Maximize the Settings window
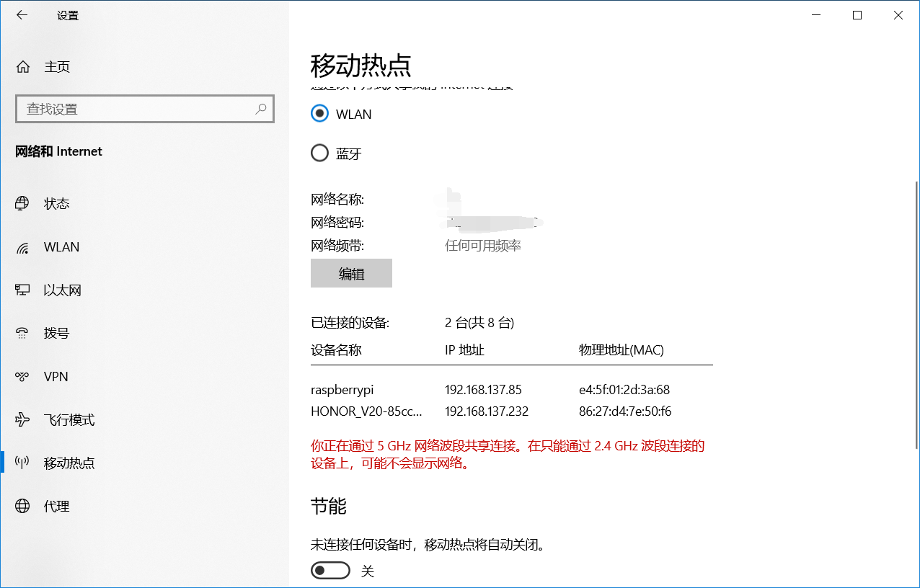The height and width of the screenshot is (588, 920). [x=857, y=15]
